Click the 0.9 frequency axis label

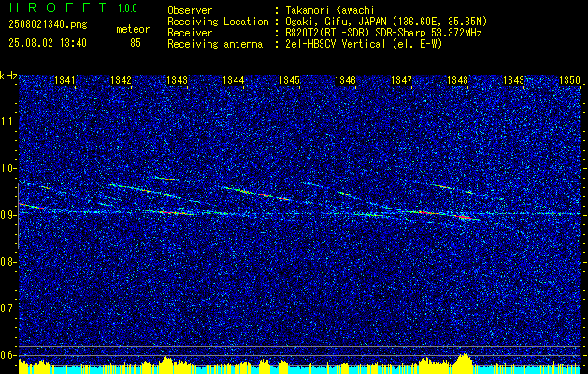coord(7,215)
